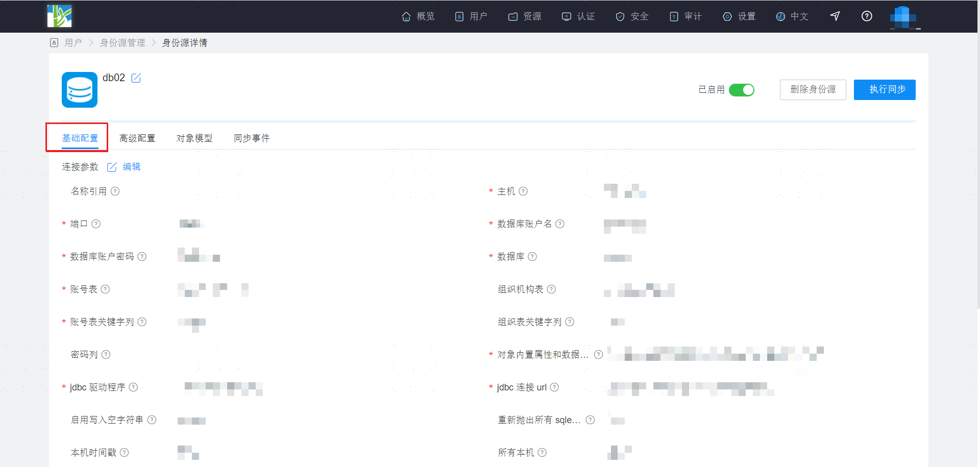The width and height of the screenshot is (980, 467).
Task: Switch to the 高级配置 tab
Action: click(x=137, y=138)
